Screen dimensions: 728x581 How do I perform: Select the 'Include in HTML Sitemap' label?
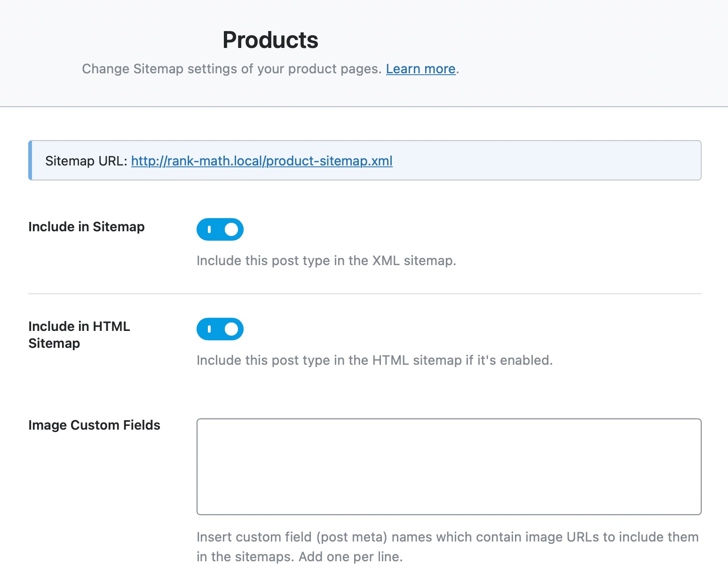point(79,335)
